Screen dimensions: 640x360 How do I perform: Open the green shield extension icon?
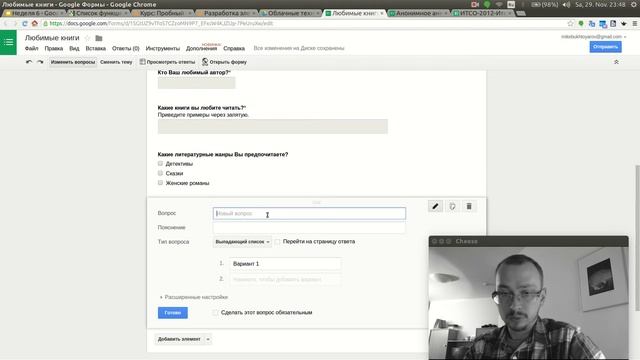[581, 24]
